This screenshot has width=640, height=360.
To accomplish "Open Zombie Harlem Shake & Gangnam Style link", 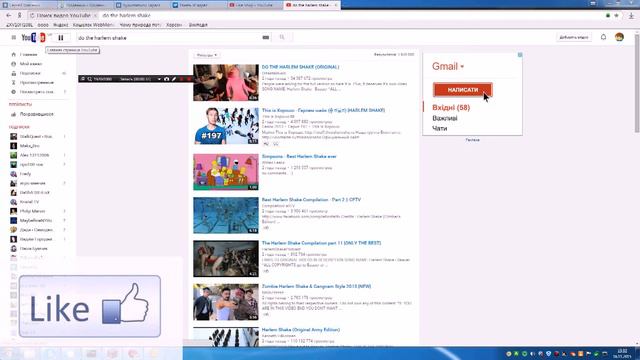I will coord(317,286).
